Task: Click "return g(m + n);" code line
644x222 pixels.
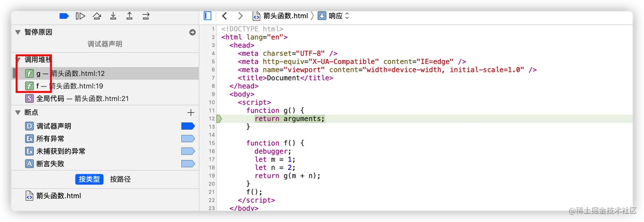Action: (x=287, y=176)
